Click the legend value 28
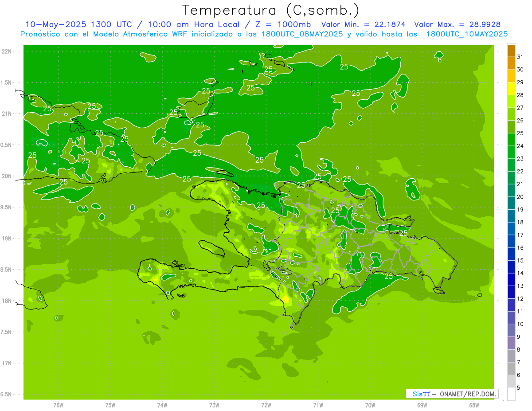Image resolution: width=532 pixels, height=411 pixels. (x=520, y=95)
